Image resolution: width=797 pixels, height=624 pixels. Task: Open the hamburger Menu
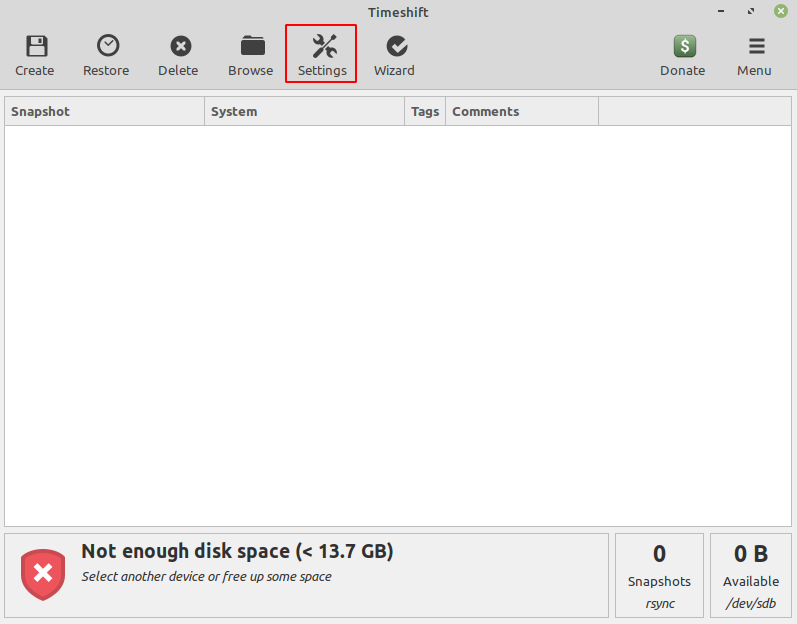click(755, 47)
